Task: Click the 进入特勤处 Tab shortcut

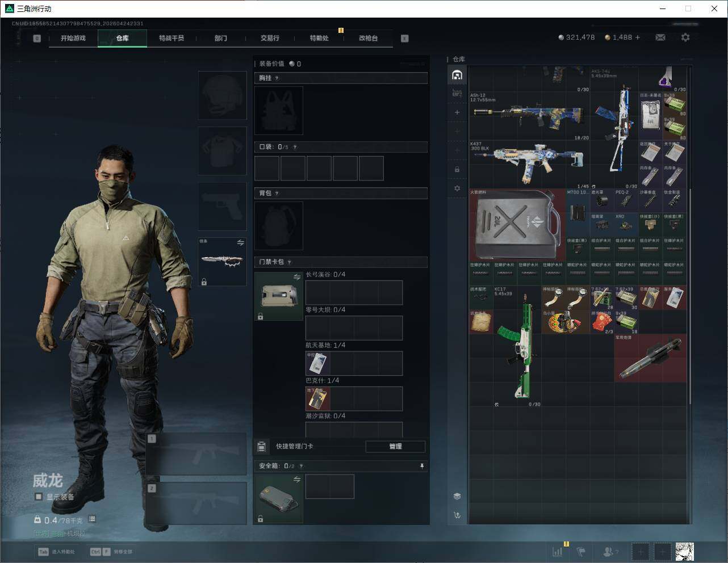Action: click(x=56, y=552)
